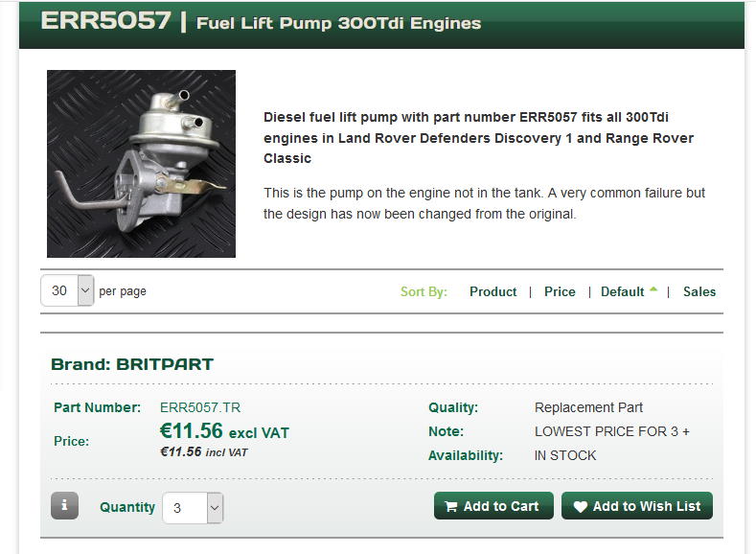Click the LOWEST PRICE FOR 3 + note
This screenshot has width=756, height=554.
pyautogui.click(x=612, y=431)
